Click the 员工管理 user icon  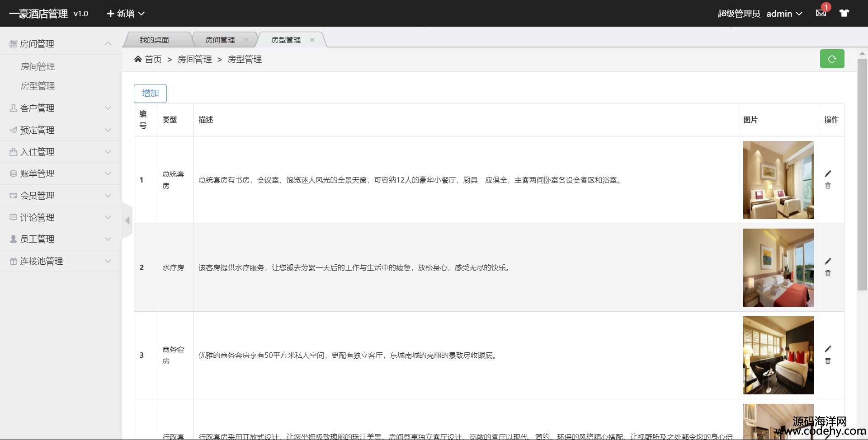pos(14,239)
